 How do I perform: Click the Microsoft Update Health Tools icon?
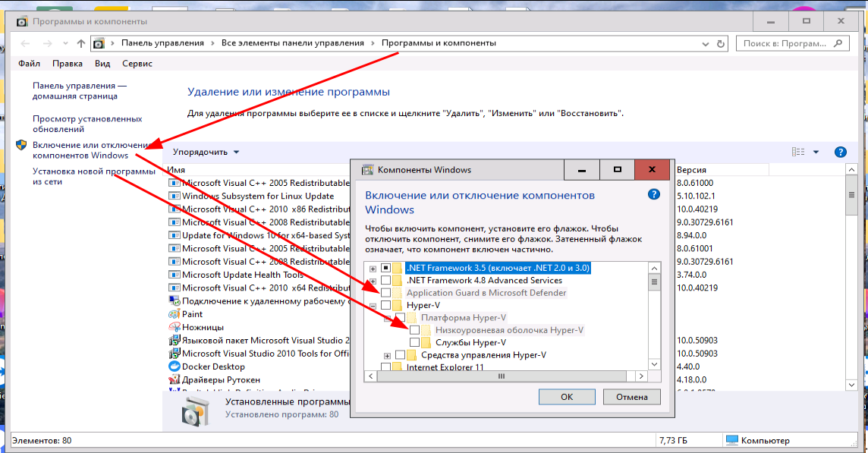pyautogui.click(x=175, y=275)
